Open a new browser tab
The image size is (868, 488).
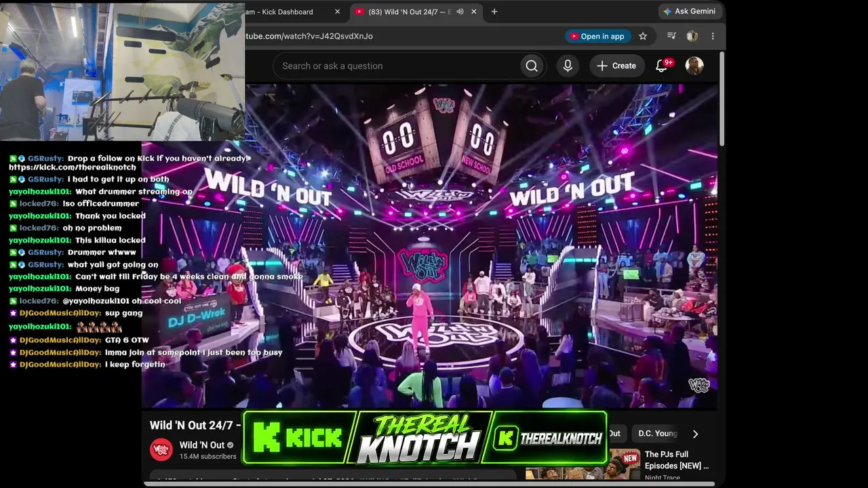click(494, 12)
